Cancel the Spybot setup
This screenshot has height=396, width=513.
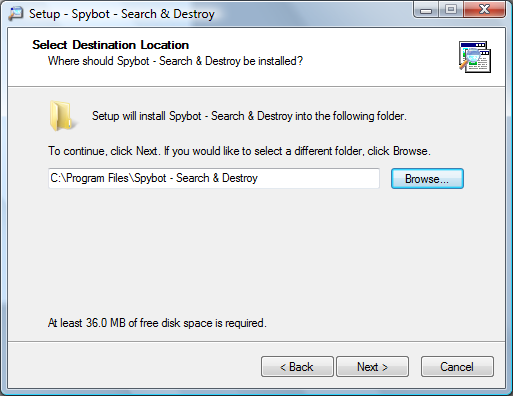click(x=457, y=367)
